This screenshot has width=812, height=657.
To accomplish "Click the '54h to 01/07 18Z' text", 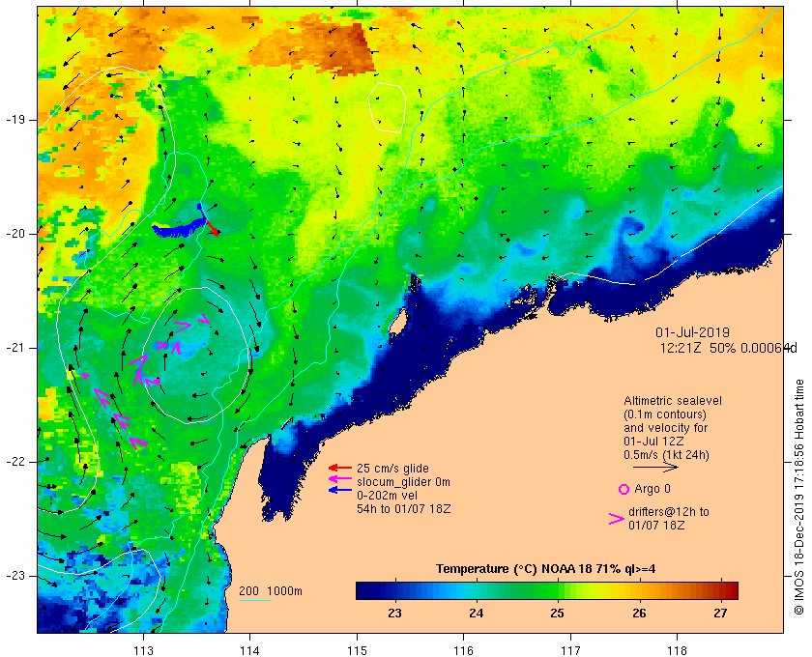I will [403, 509].
